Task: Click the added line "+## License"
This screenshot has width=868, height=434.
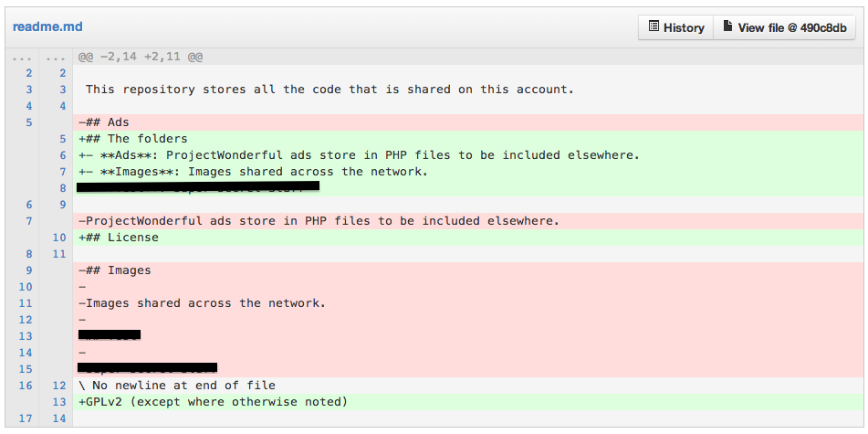Action: coord(119,238)
